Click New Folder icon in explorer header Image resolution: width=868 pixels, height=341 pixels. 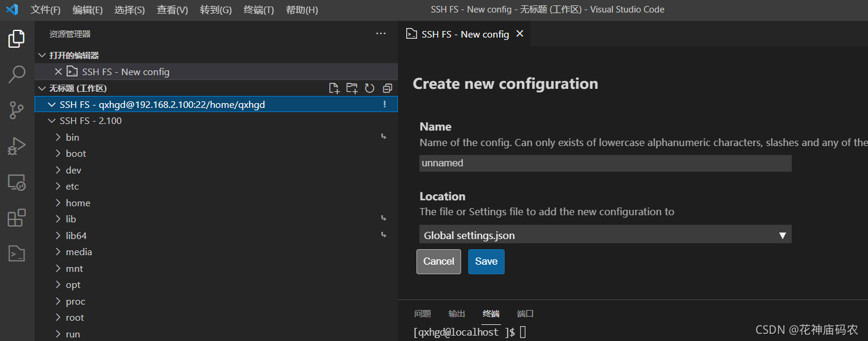click(352, 88)
